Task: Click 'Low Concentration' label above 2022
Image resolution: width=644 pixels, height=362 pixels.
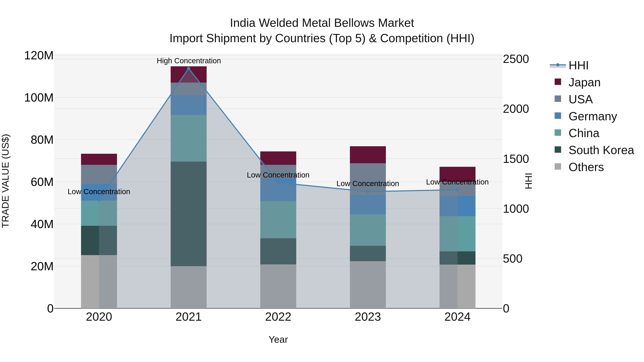Action: pos(278,175)
